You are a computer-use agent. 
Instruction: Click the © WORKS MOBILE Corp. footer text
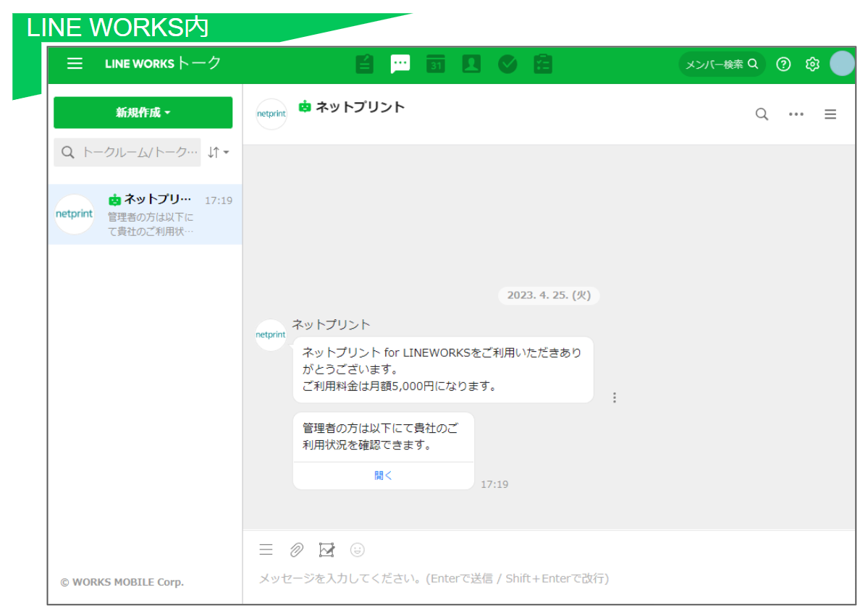(122, 582)
